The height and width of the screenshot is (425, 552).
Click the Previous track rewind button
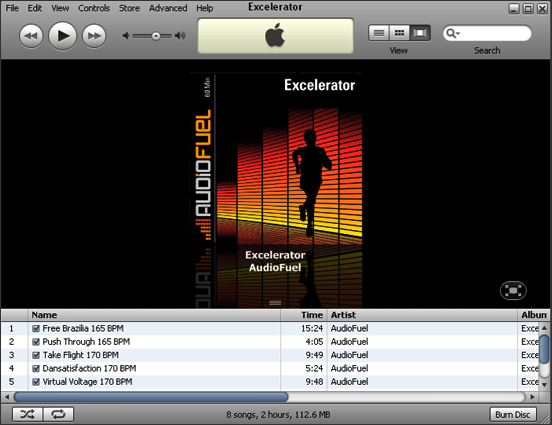(31, 36)
